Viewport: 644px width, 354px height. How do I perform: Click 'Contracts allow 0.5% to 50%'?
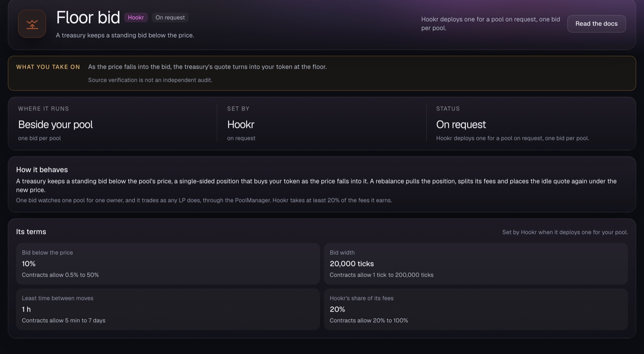pos(60,275)
